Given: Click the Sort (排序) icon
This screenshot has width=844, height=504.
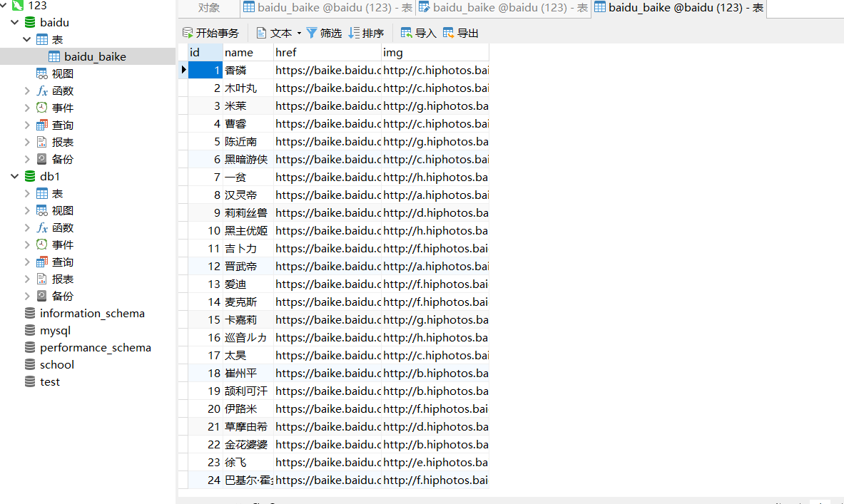Looking at the screenshot, I should (354, 33).
